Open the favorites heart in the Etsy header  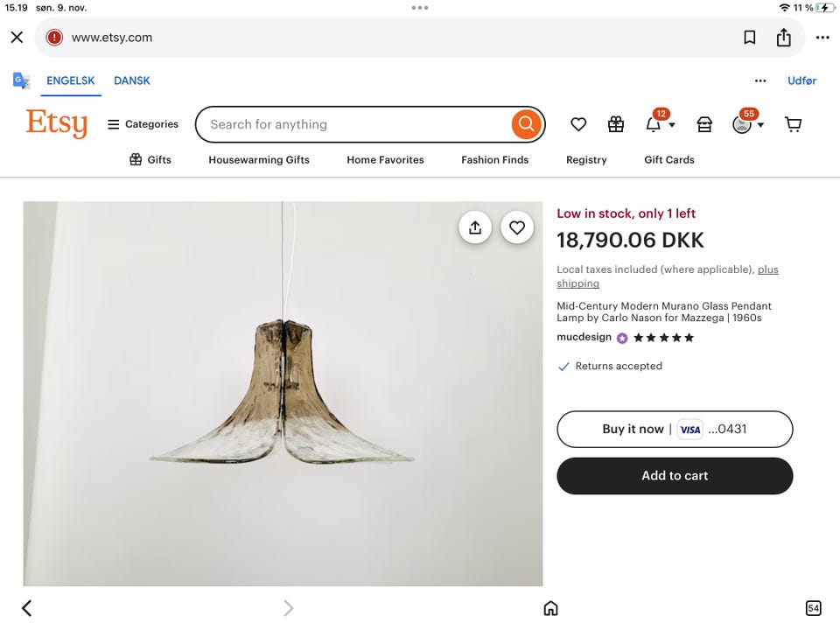[577, 124]
